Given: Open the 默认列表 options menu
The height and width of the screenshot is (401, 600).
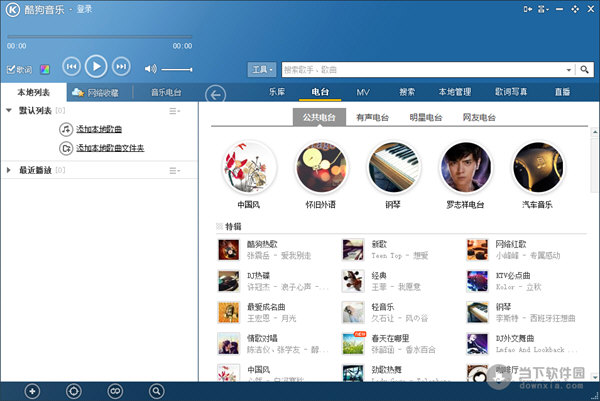Looking at the screenshot, I should [x=174, y=111].
